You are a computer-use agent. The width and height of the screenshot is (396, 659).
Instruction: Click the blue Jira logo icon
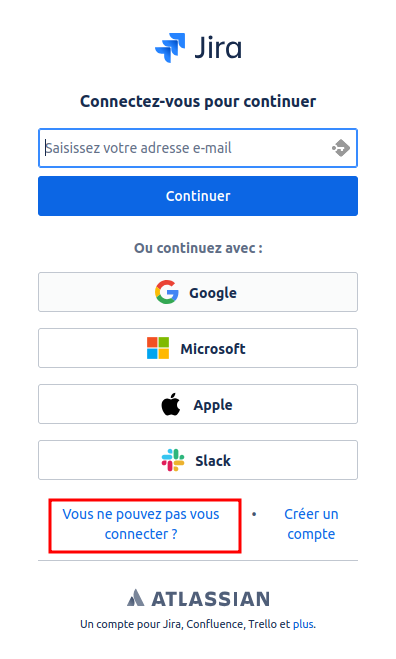click(170, 47)
